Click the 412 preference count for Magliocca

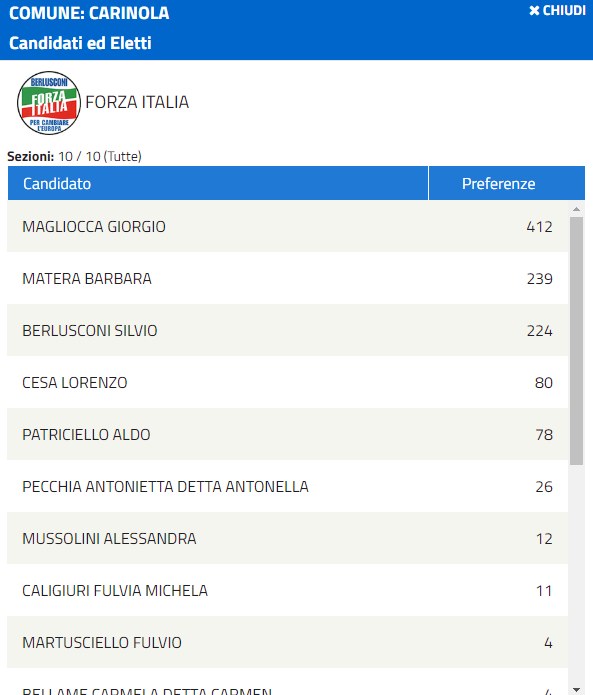[539, 227]
